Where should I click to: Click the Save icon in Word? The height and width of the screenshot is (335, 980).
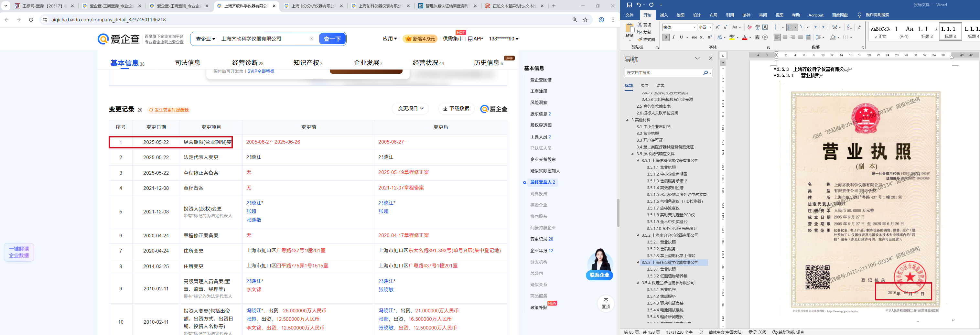[629, 5]
